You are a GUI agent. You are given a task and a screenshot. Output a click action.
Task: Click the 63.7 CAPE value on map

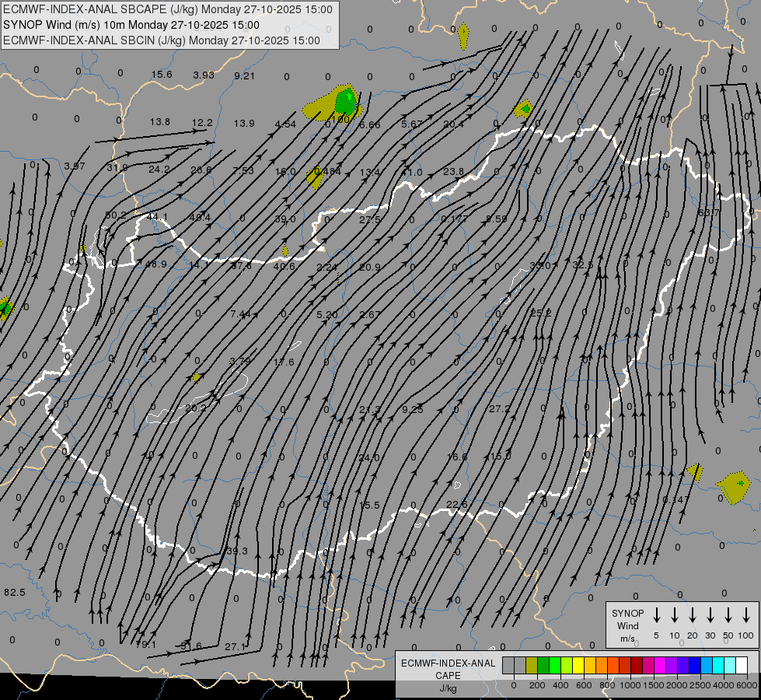(x=709, y=212)
